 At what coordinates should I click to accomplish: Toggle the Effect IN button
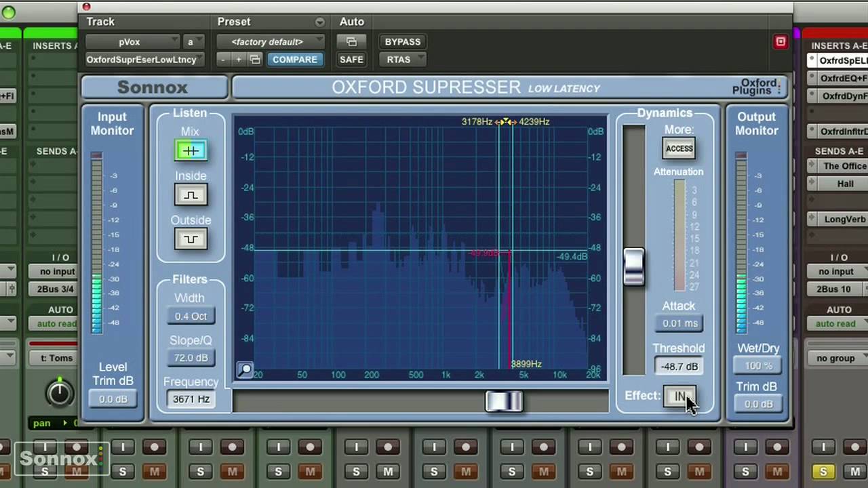pos(679,396)
